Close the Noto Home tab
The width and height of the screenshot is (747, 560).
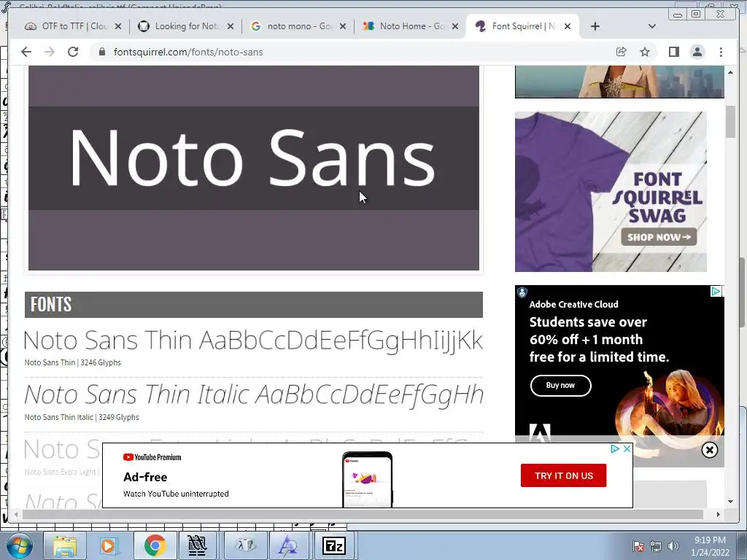(x=455, y=26)
